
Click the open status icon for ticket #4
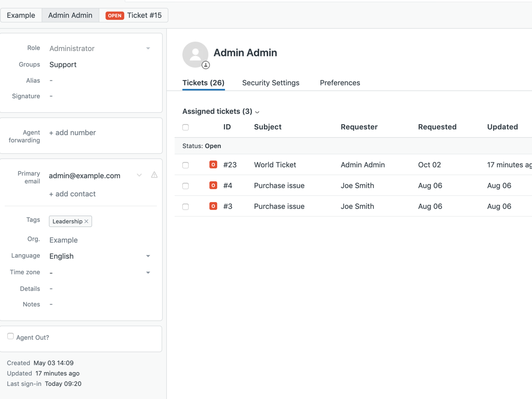[x=213, y=185]
